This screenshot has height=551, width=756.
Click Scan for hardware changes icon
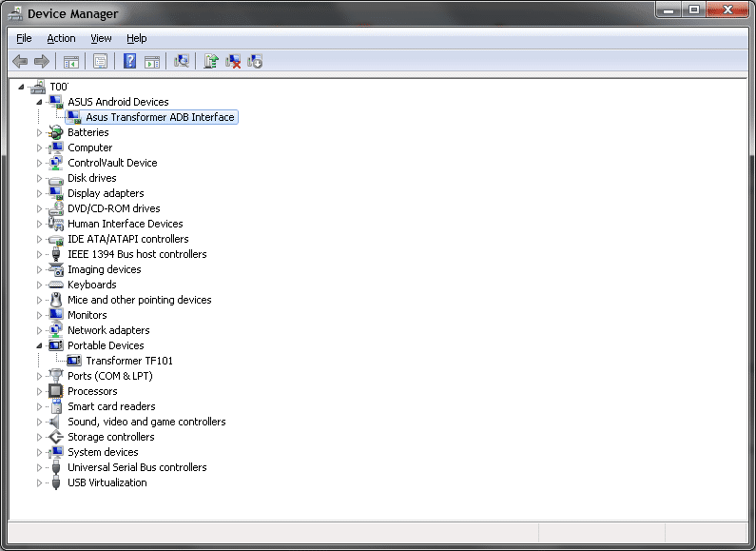pos(182,61)
